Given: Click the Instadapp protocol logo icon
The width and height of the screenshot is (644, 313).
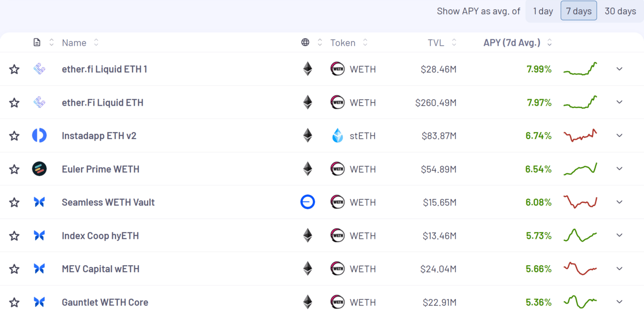Looking at the screenshot, I should 39,136.
